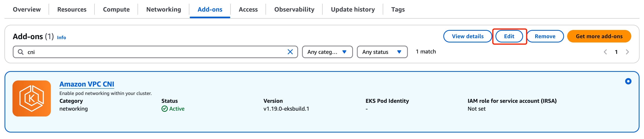This screenshot has width=644, height=139.
Task: Clear the cni search text
Action: pos(290,52)
